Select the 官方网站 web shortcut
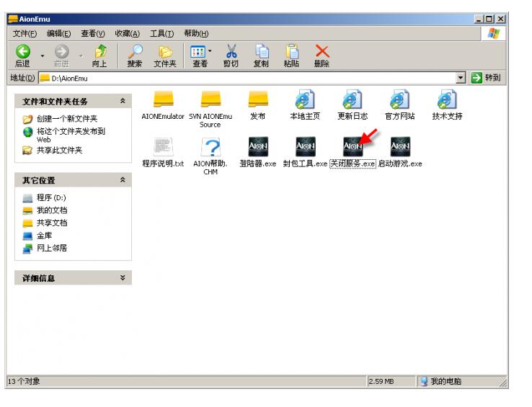 click(400, 105)
